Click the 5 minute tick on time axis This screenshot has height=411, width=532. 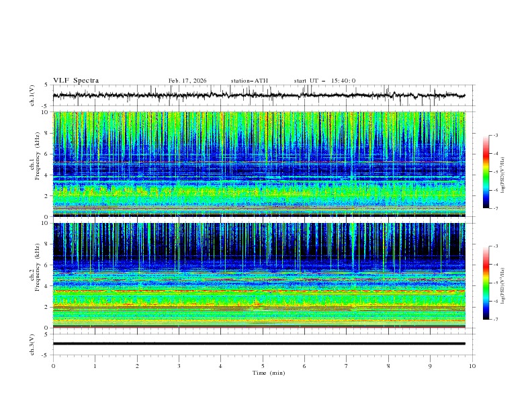point(263,366)
